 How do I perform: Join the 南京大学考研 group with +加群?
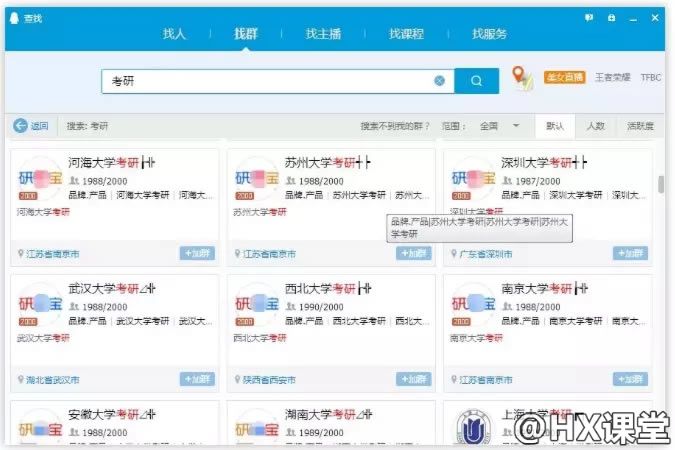coord(630,379)
